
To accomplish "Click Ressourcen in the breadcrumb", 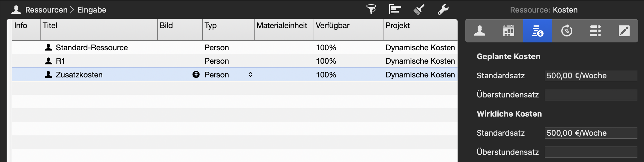I will click(46, 10).
